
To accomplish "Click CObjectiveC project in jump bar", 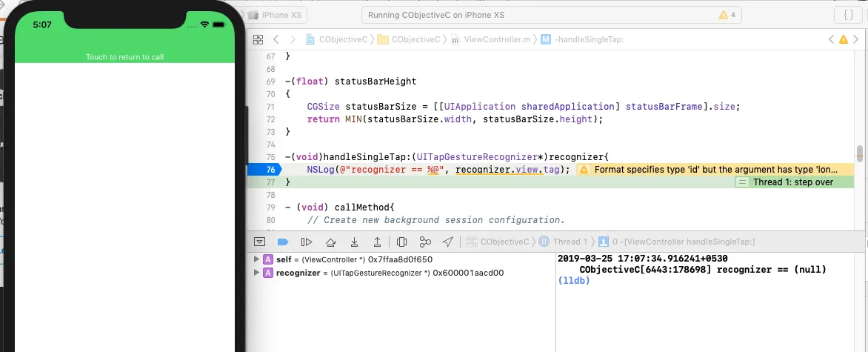I will pyautogui.click(x=336, y=39).
